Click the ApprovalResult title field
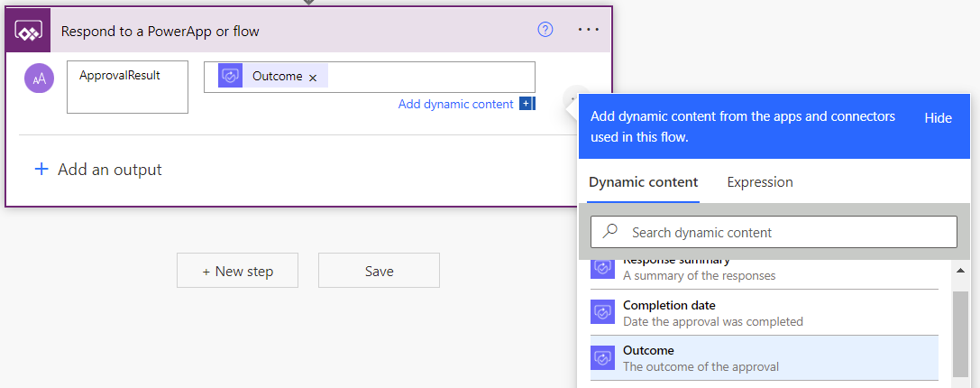980x388 pixels. [127, 87]
